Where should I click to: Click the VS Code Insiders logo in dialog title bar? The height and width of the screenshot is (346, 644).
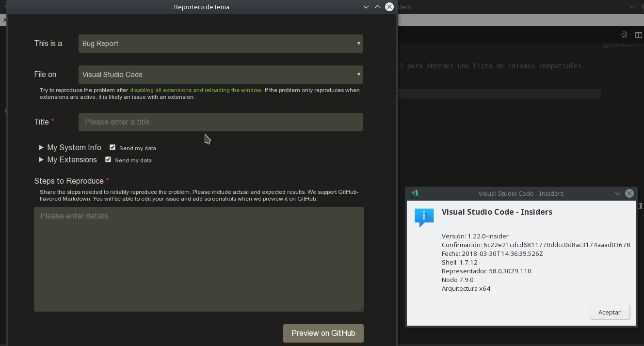point(415,193)
